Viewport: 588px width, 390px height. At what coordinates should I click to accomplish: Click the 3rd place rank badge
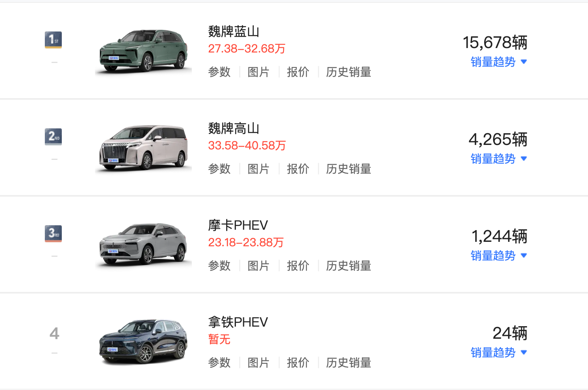pos(53,233)
